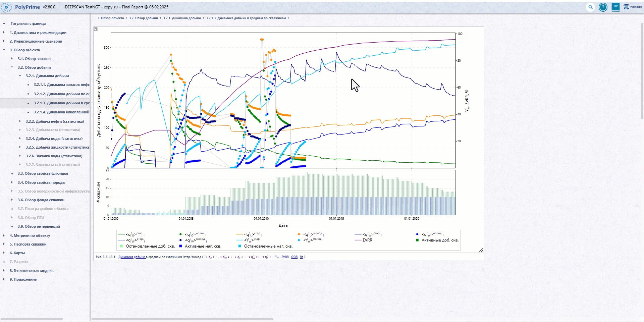Image resolution: width=644 pixels, height=322 pixels.
Task: Click the PolyPrime logo icon
Action: [6, 7]
